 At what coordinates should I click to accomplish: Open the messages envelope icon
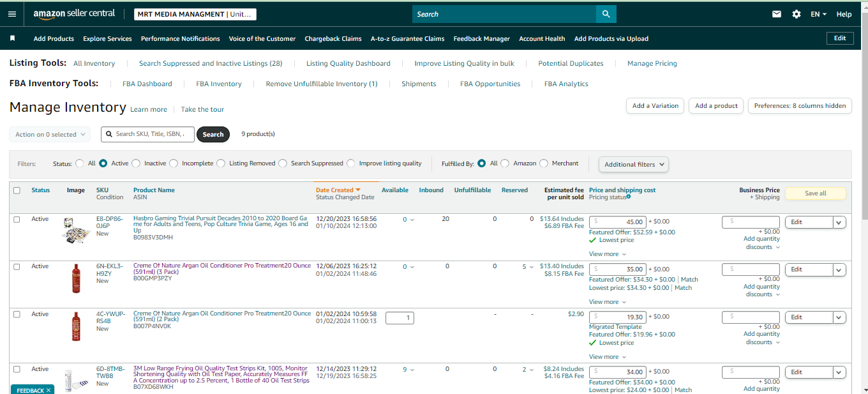point(777,14)
